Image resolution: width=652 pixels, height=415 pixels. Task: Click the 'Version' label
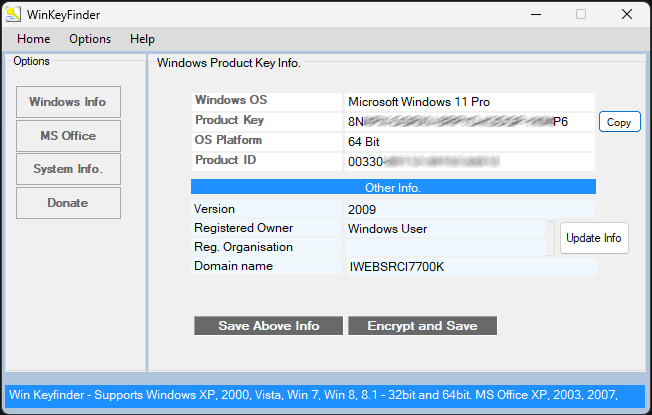[214, 209]
